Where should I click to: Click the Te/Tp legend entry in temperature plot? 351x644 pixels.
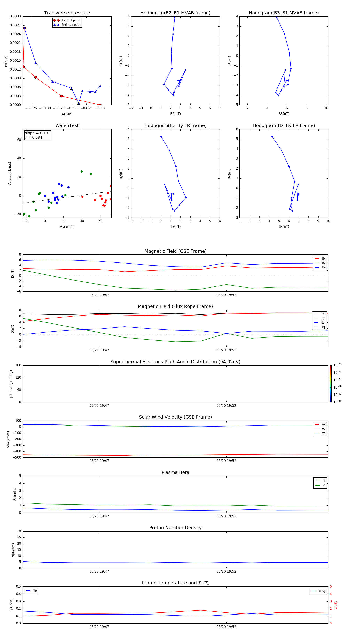(318, 591)
